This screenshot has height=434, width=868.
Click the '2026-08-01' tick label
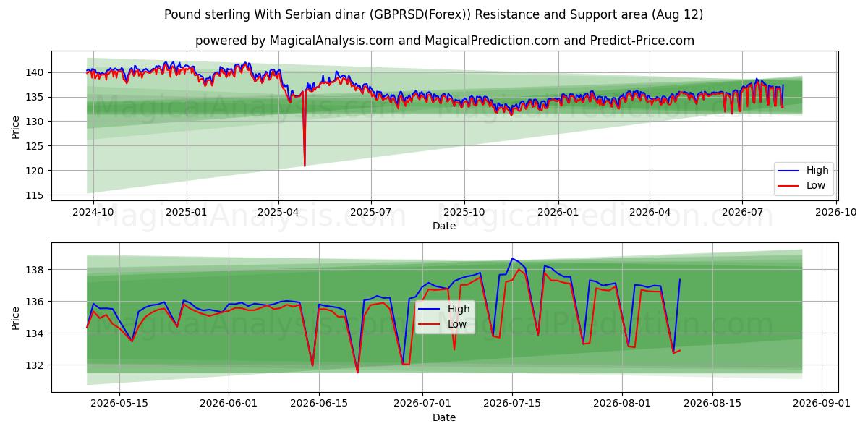[622, 404]
